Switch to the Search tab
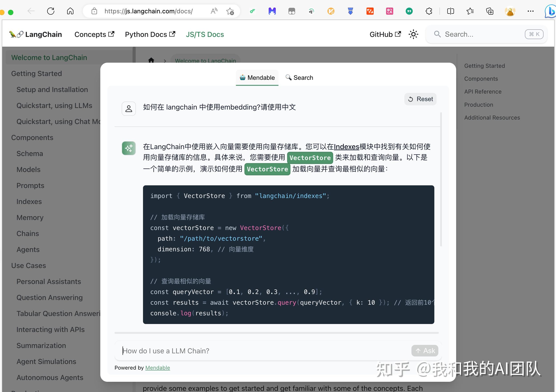The image size is (556, 392). pos(299,78)
